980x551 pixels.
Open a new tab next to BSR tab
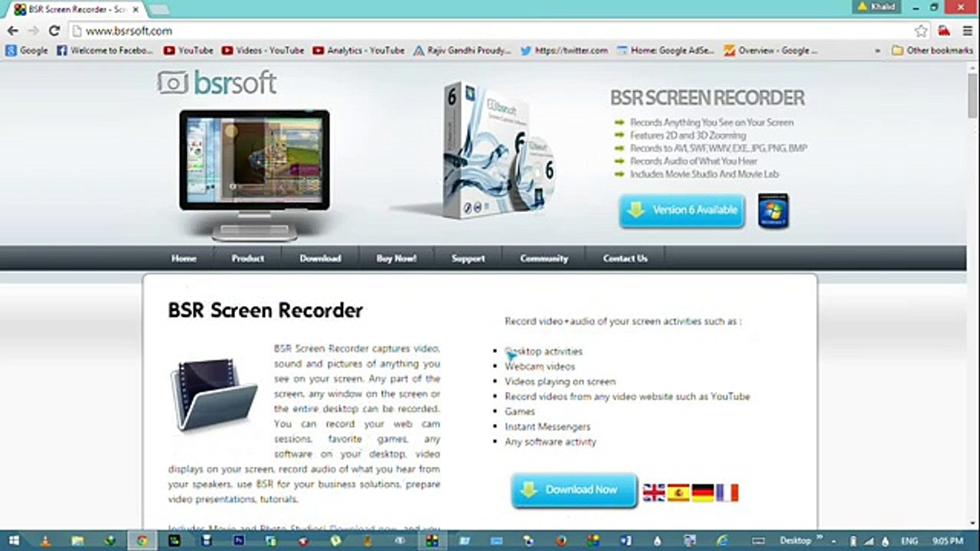[x=158, y=9]
